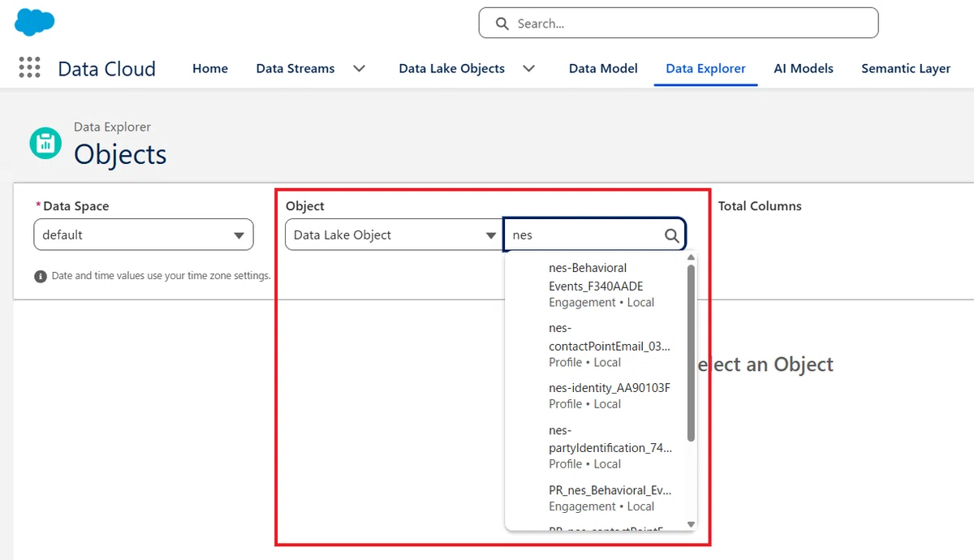Click the Total Columns label
The width and height of the screenshot is (974, 560).
tap(760, 206)
